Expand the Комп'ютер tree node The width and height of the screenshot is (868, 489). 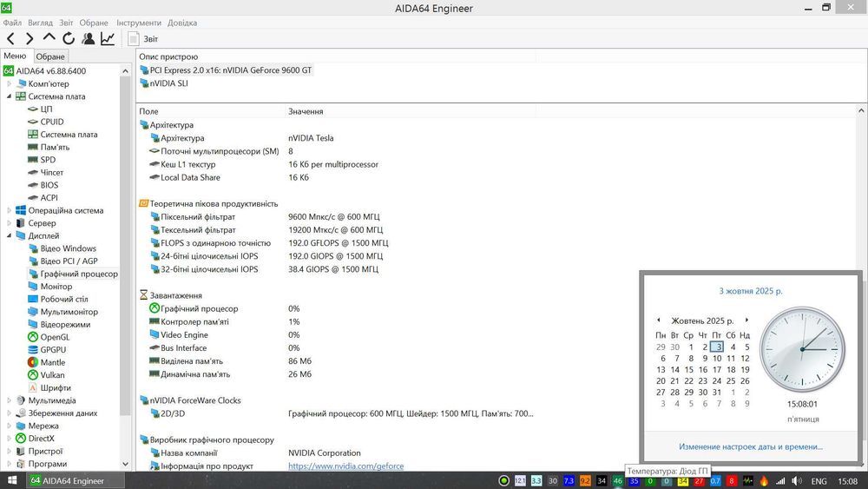[x=9, y=83]
